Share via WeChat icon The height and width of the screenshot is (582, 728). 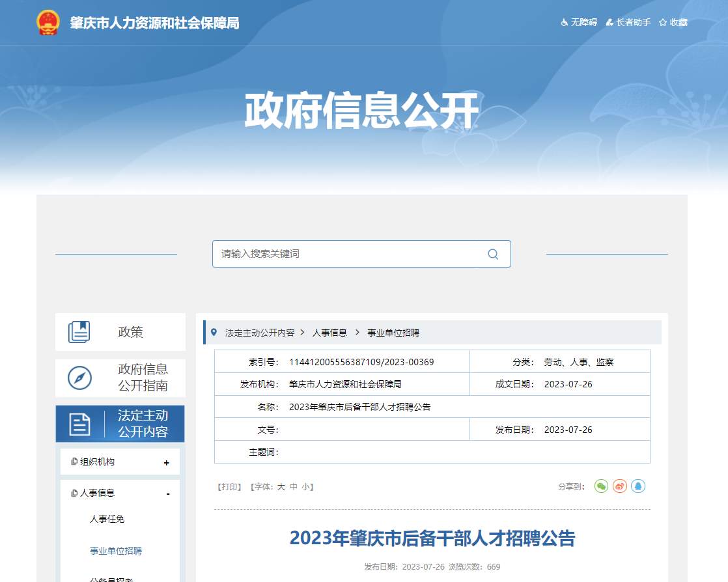tap(601, 486)
